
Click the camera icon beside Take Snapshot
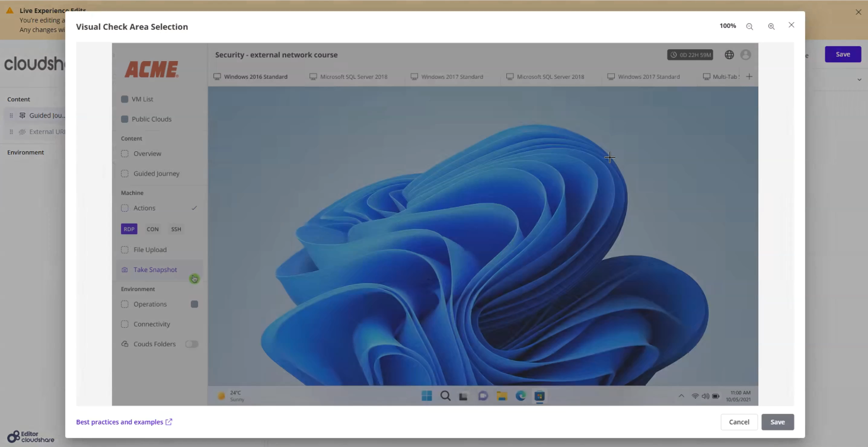pyautogui.click(x=125, y=270)
